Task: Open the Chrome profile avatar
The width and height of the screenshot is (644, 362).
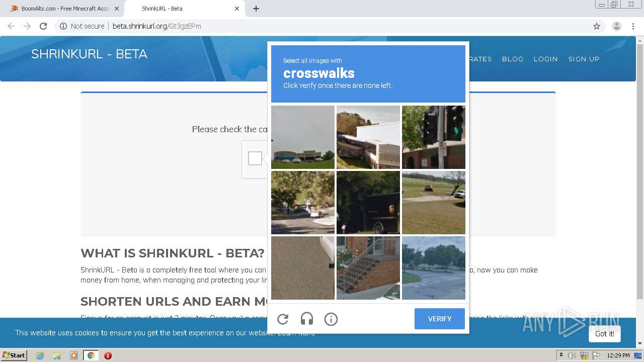Action: pos(616,26)
